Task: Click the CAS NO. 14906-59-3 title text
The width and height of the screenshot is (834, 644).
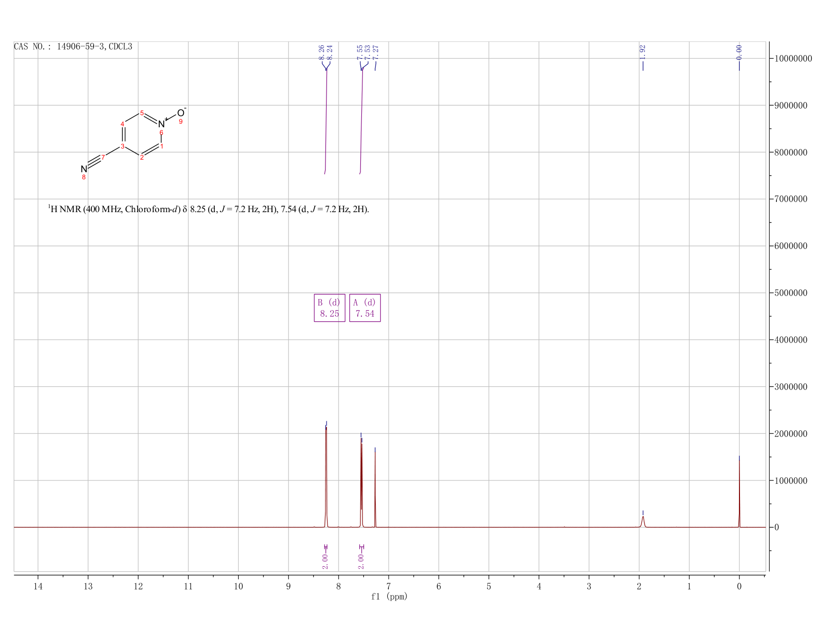Action: (x=73, y=46)
